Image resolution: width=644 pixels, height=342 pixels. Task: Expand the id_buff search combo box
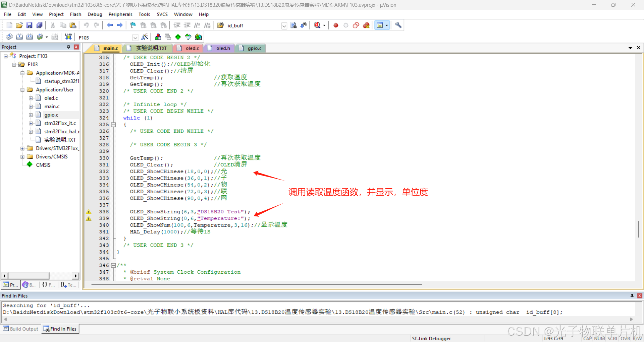tap(284, 25)
